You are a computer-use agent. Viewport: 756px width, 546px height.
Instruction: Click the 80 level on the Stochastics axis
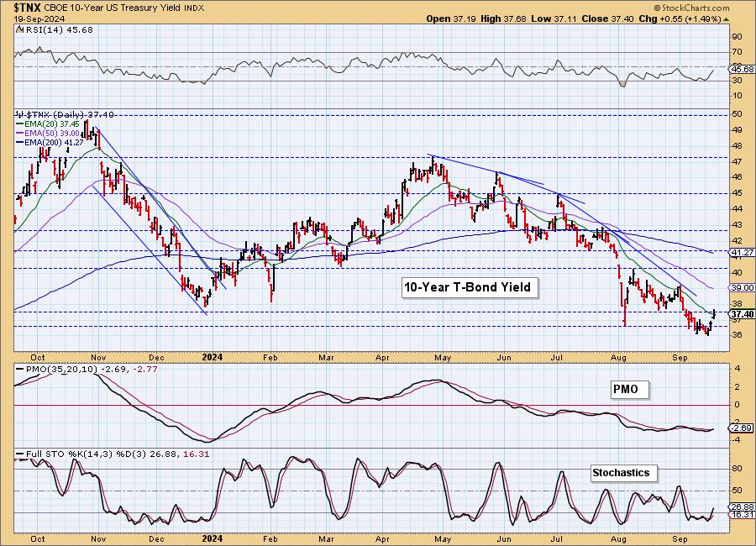(738, 469)
